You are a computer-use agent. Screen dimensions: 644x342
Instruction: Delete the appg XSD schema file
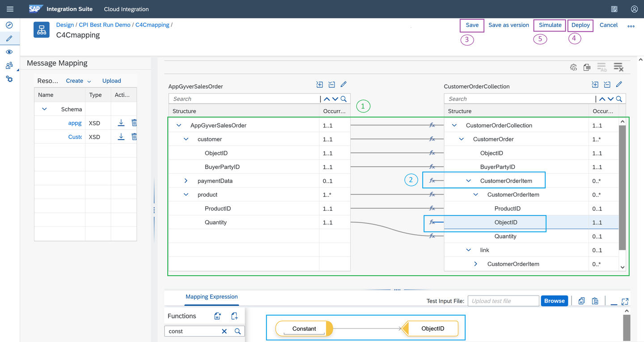[x=134, y=123]
